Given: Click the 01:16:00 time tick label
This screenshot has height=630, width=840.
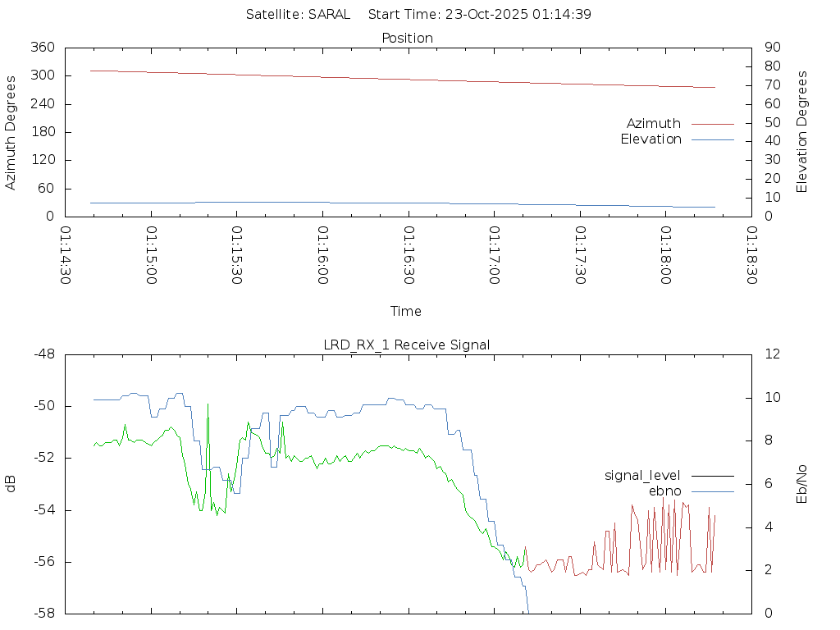Looking at the screenshot, I should 322,255.
